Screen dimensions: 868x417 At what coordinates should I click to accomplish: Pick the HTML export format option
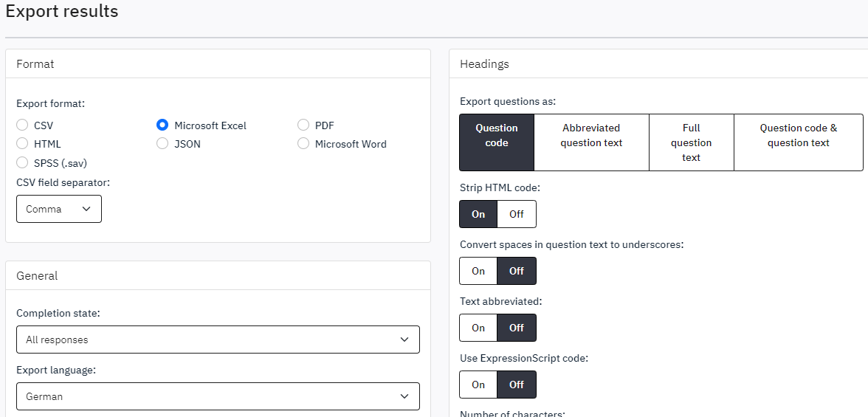pos(23,144)
